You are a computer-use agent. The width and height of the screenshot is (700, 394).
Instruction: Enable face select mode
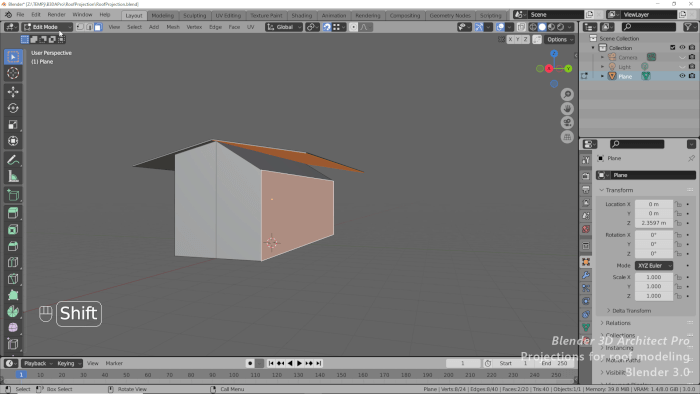pos(98,27)
